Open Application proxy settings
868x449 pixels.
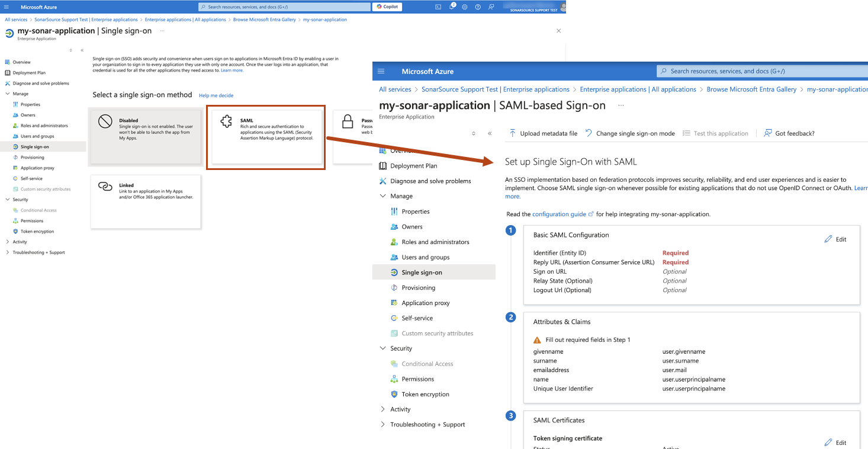point(424,303)
